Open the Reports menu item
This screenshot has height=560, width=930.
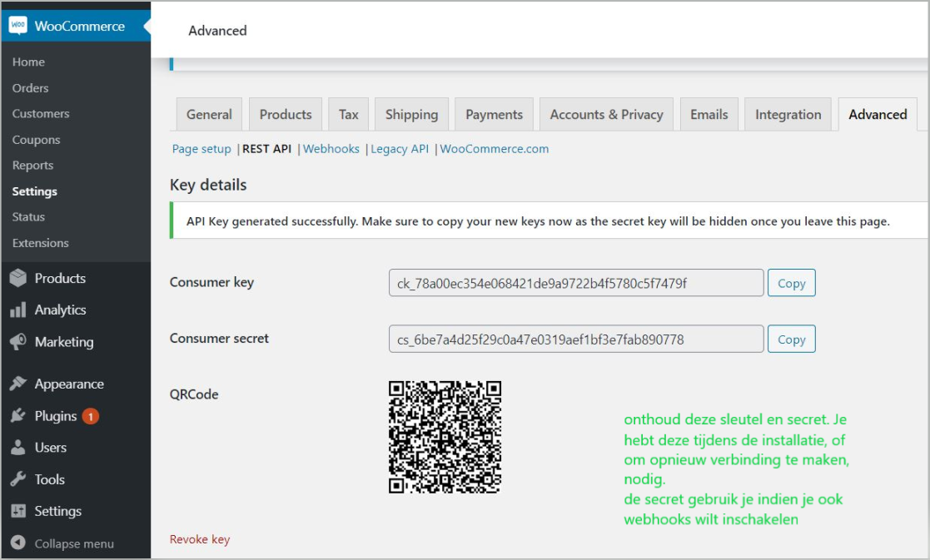click(x=32, y=166)
